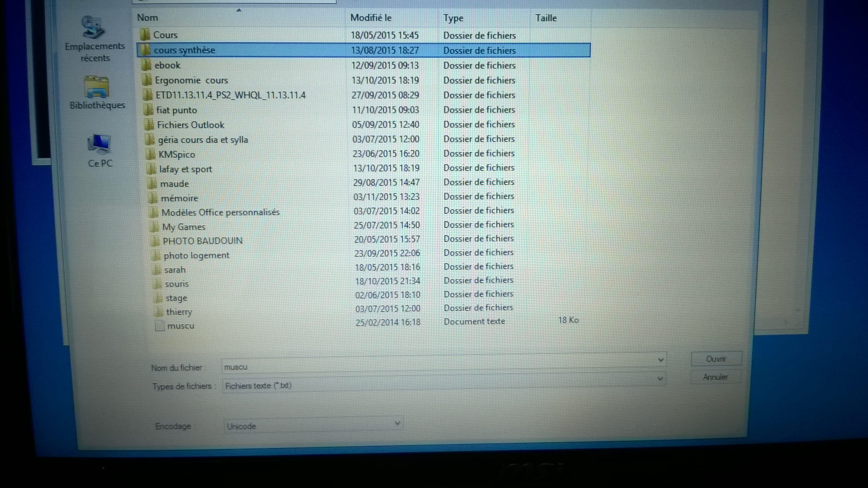Screen dimensions: 868x488
Task: Click the fiat punto folder icon
Action: (148, 110)
